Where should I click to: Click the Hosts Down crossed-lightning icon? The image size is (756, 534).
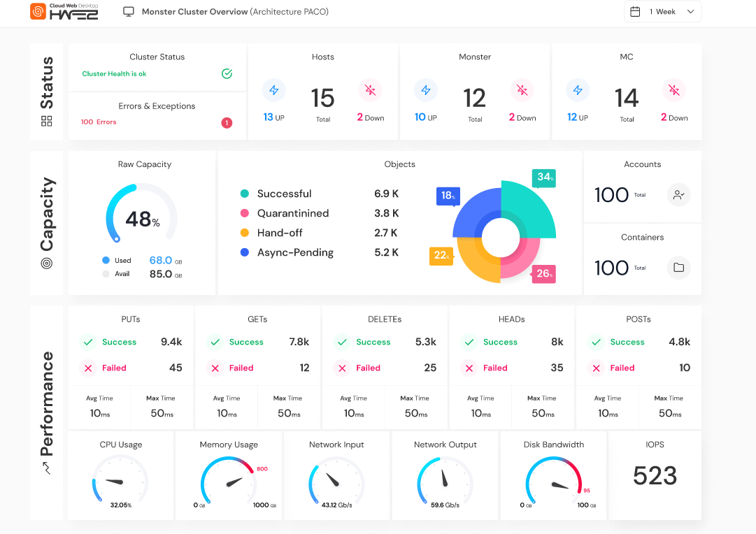(x=370, y=90)
